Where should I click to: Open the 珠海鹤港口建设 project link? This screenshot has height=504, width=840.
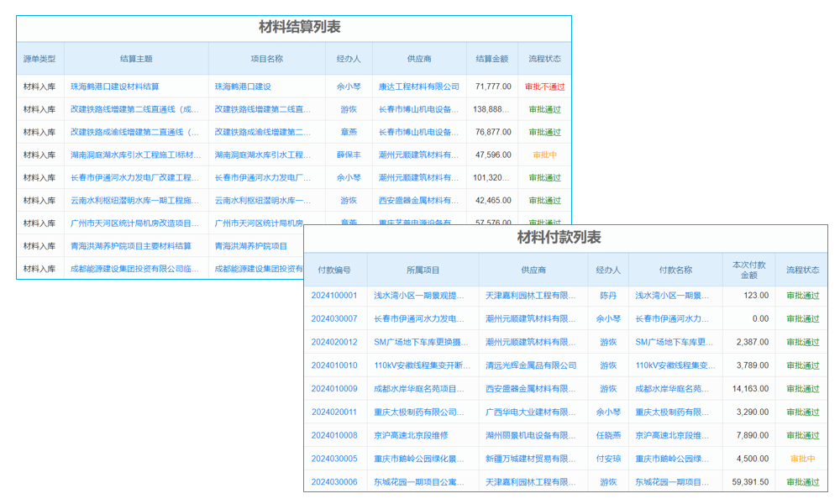pos(244,86)
